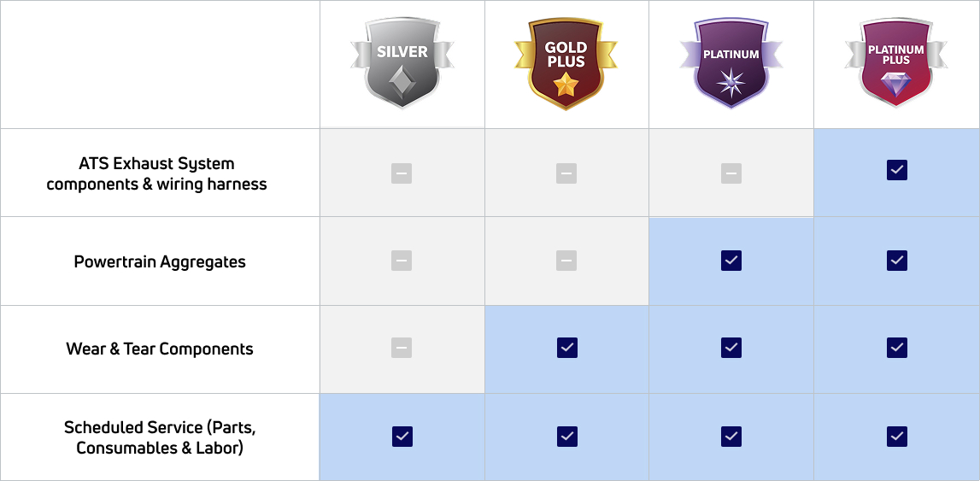Click Gold Plus ATS Exhaust dash icon
Image resolution: width=980 pixels, height=481 pixels.
566,173
